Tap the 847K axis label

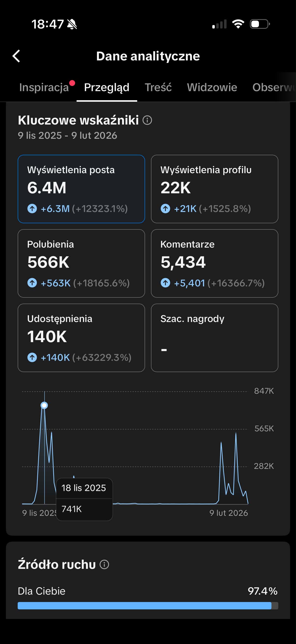pyautogui.click(x=264, y=391)
